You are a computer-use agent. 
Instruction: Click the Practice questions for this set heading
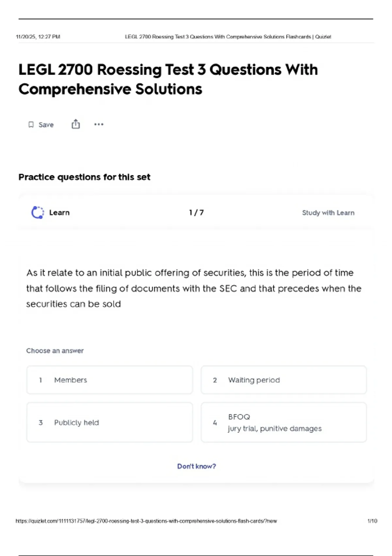pyautogui.click(x=84, y=177)
